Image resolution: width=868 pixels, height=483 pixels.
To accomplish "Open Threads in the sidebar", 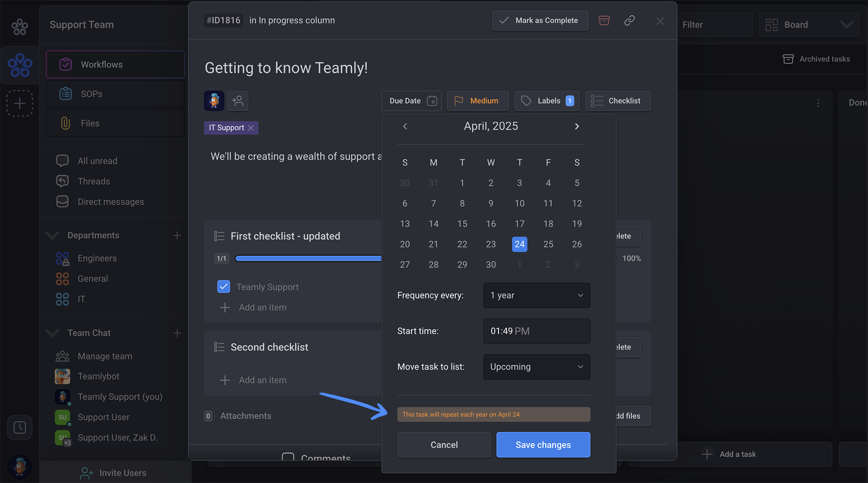I will coord(93,181).
